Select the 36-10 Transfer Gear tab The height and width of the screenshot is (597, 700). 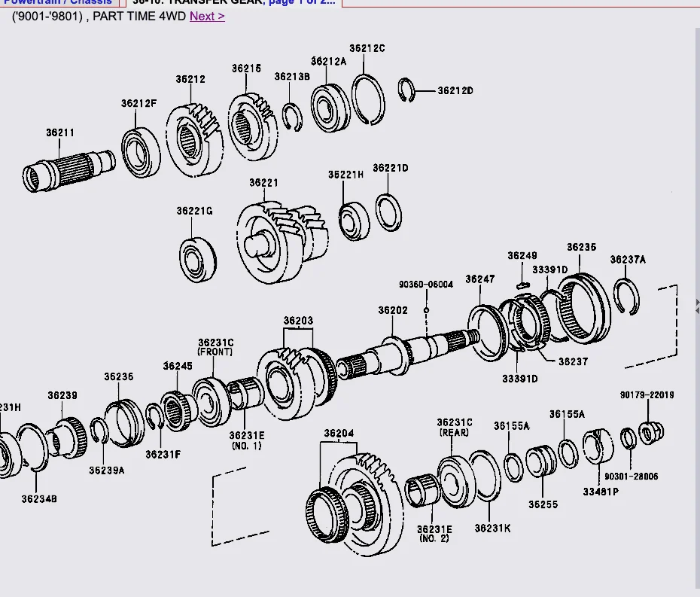pos(234,2)
